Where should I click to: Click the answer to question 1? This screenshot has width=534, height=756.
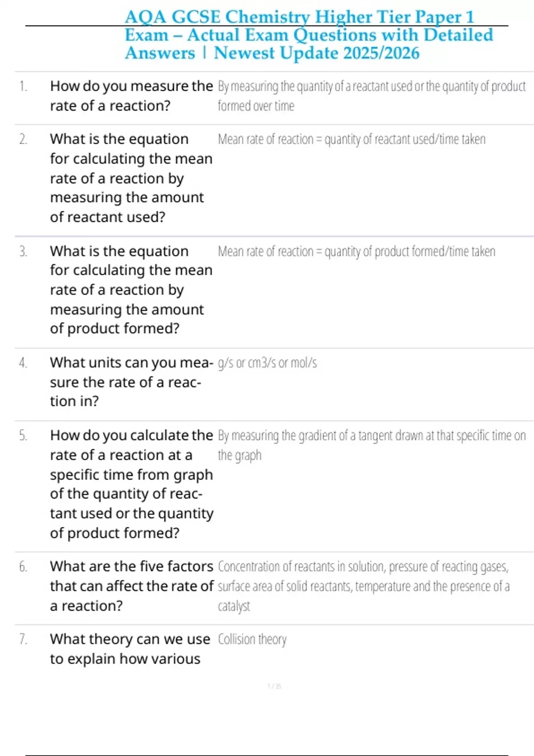click(x=371, y=96)
